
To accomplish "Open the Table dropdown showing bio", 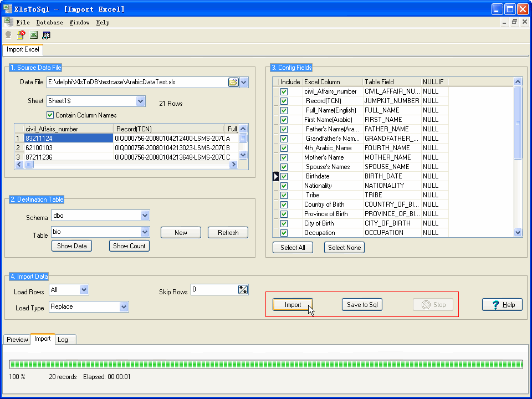I will [145, 232].
